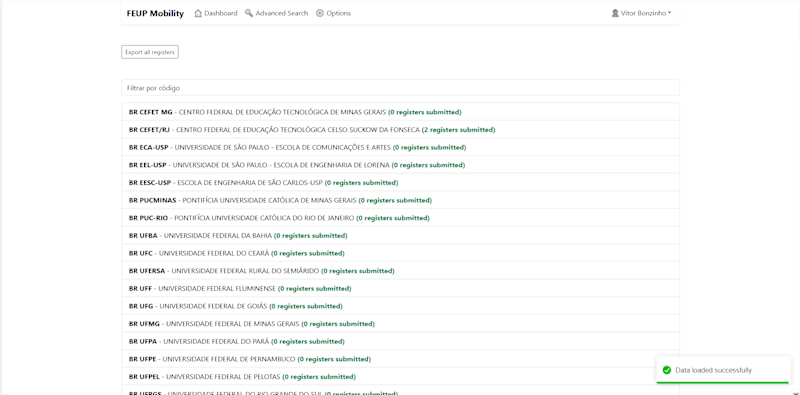This screenshot has width=800, height=395.
Task: Click the green success checkmark icon
Action: [666, 370]
